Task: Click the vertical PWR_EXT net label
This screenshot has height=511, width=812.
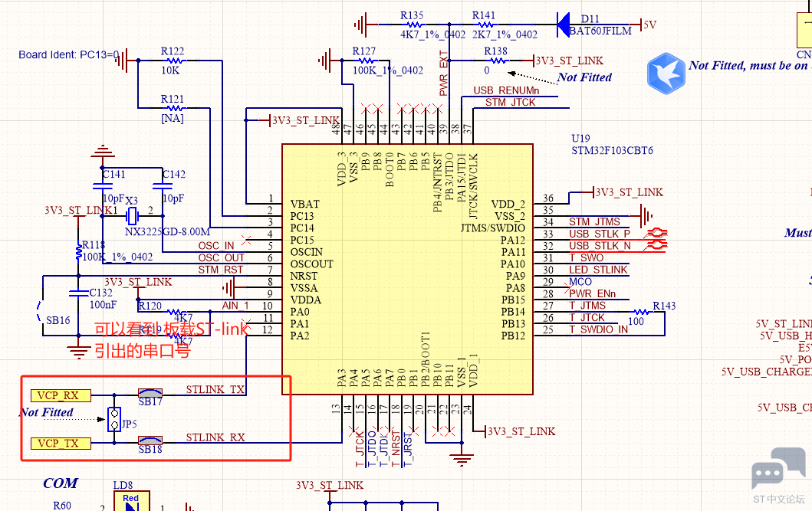Action: point(444,73)
